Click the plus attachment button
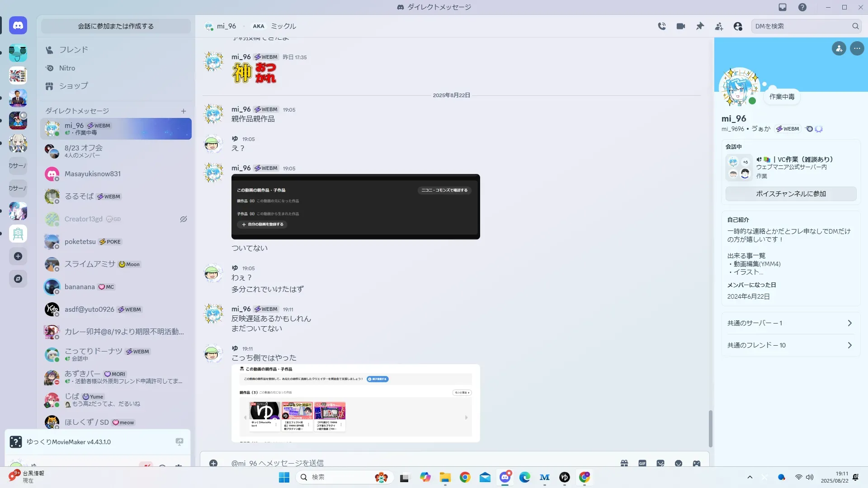This screenshot has height=488, width=868. pyautogui.click(x=213, y=463)
